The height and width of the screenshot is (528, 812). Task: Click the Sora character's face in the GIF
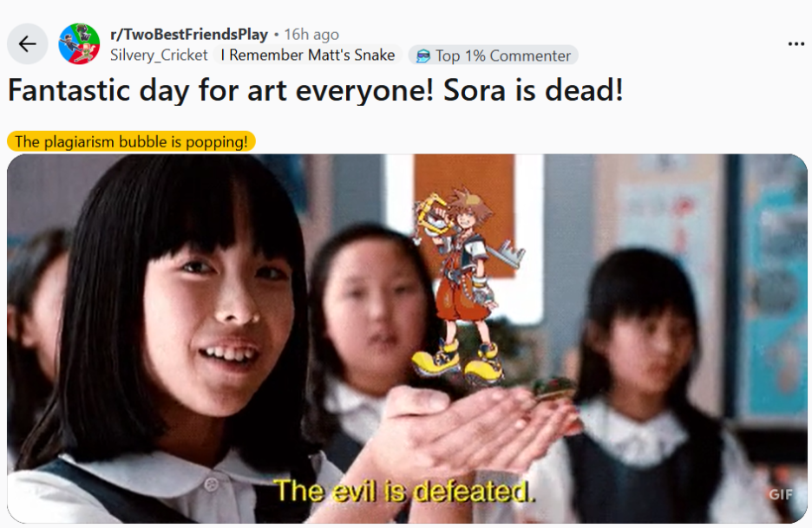click(468, 218)
